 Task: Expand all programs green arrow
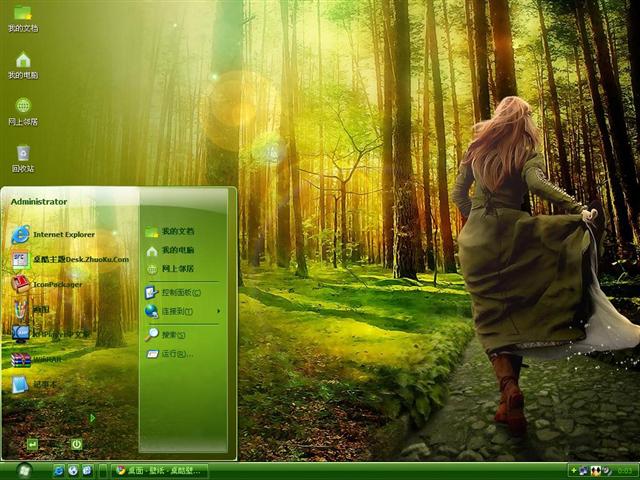click(x=93, y=418)
